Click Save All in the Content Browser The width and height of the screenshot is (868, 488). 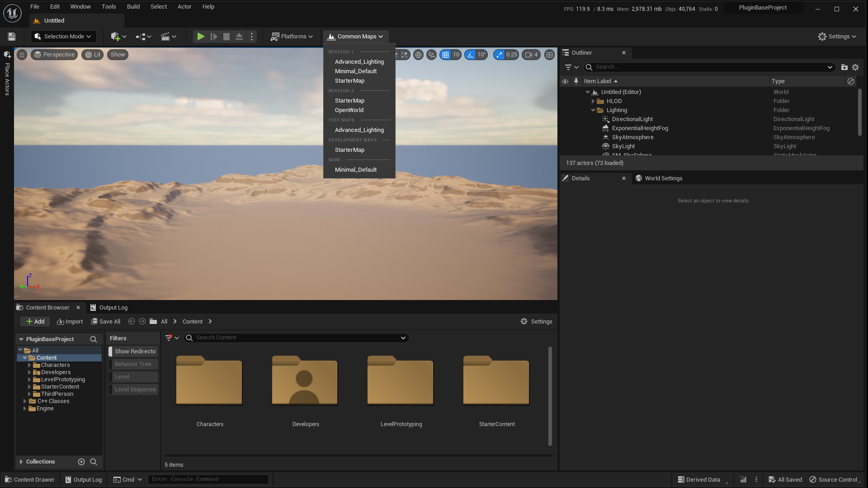click(106, 322)
